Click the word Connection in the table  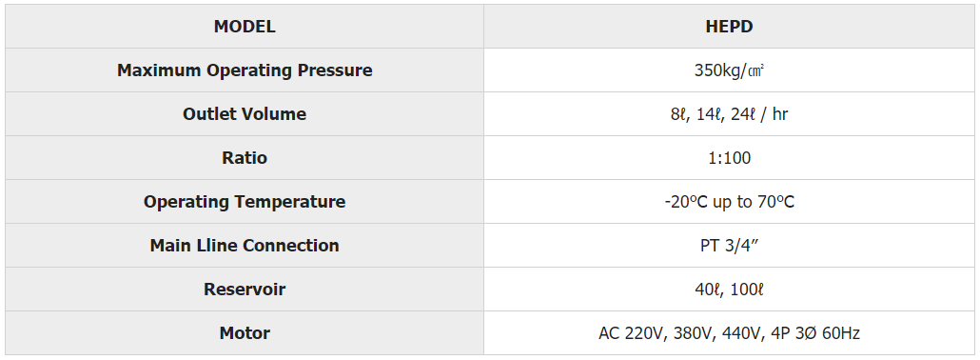[290, 246]
